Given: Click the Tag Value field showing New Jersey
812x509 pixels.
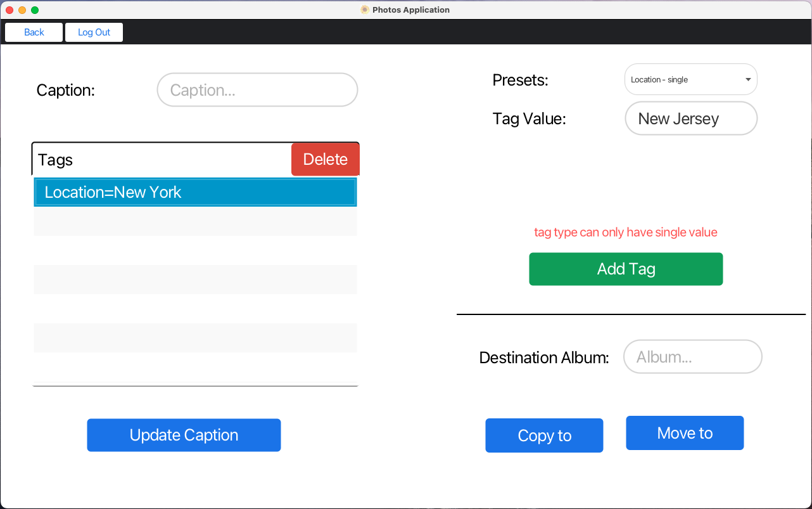Looking at the screenshot, I should tap(690, 119).
